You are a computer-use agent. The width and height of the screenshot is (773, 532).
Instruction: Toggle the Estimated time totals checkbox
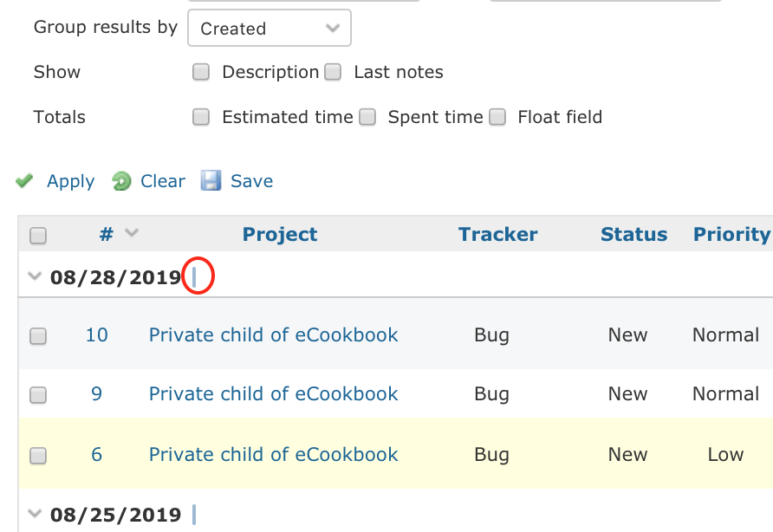coord(201,117)
